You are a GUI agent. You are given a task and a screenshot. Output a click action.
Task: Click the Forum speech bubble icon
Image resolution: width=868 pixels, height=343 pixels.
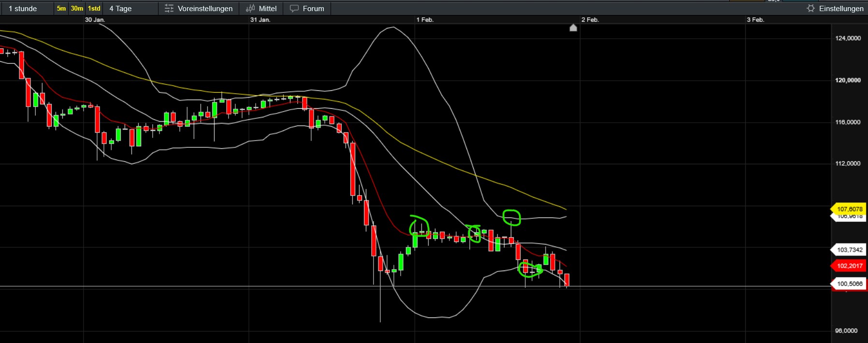294,8
